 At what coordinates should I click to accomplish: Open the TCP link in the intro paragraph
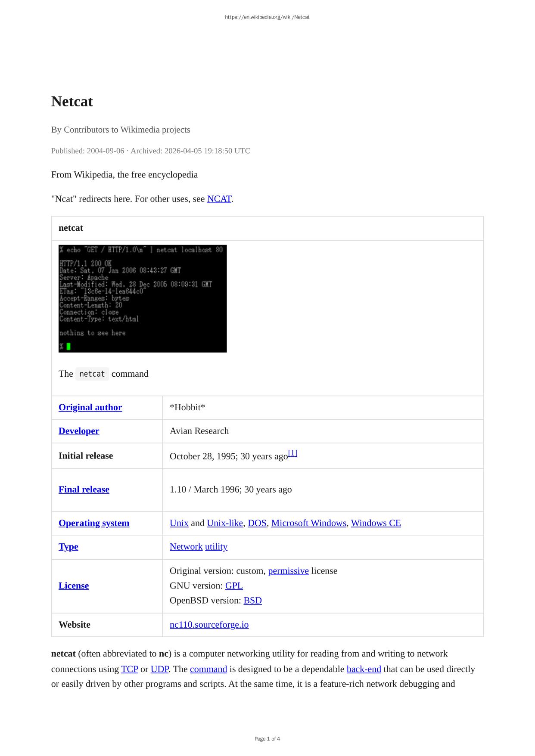click(129, 669)
